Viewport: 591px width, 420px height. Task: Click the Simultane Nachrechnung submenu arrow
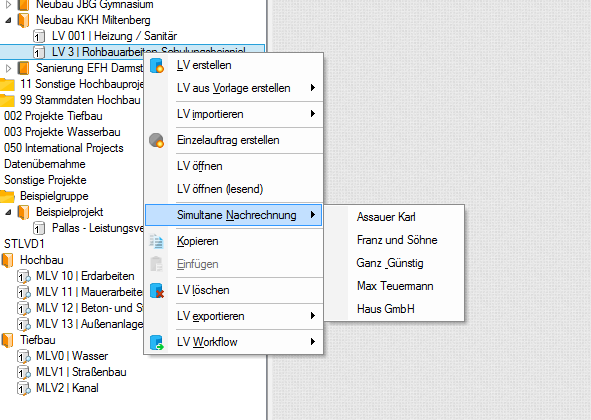(312, 215)
